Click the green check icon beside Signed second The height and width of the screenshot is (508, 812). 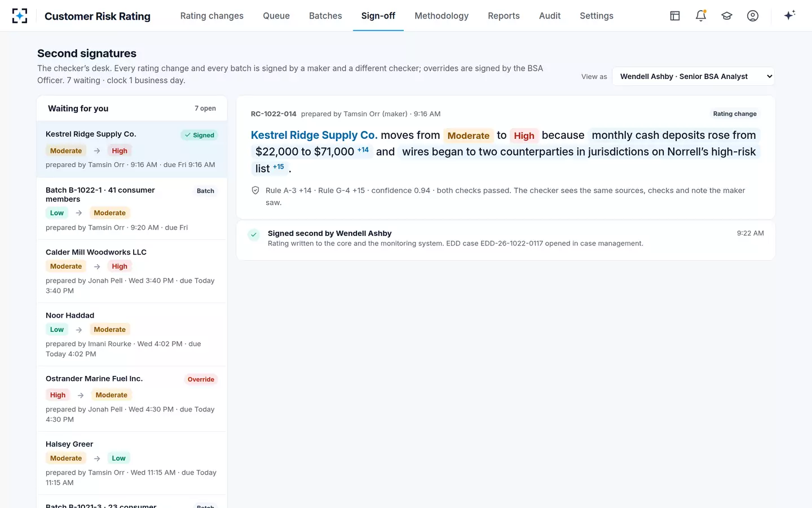[x=254, y=234]
